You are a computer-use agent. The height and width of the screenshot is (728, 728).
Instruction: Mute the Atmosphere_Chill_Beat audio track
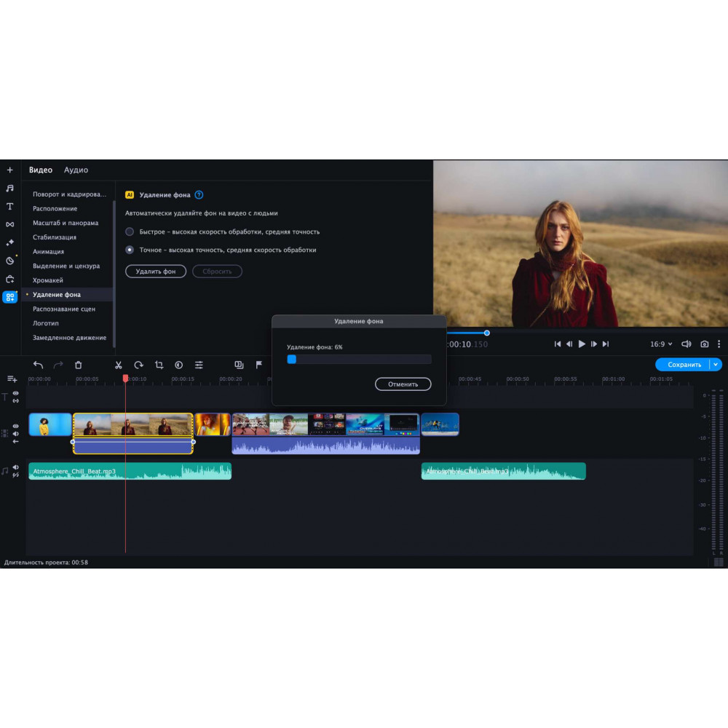[15, 467]
